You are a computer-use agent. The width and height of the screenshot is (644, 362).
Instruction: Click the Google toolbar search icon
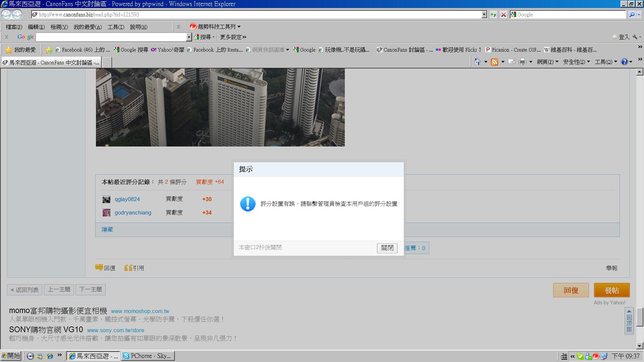pyautogui.click(x=197, y=37)
